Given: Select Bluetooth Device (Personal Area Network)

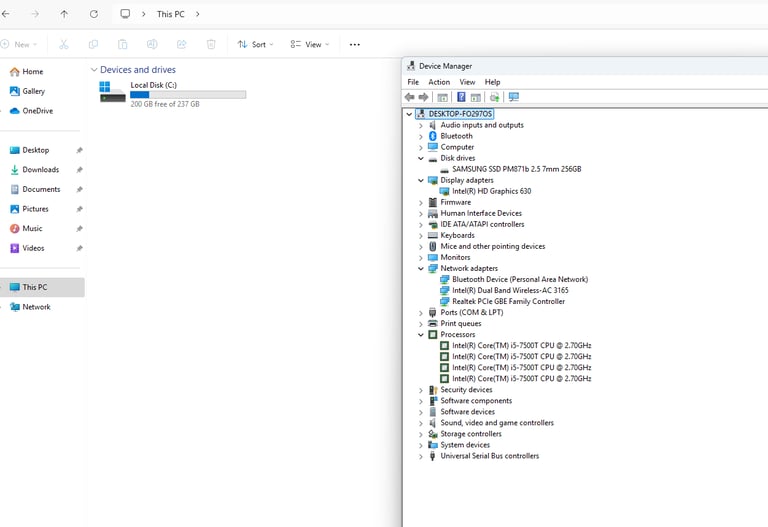Looking at the screenshot, I should [520, 279].
